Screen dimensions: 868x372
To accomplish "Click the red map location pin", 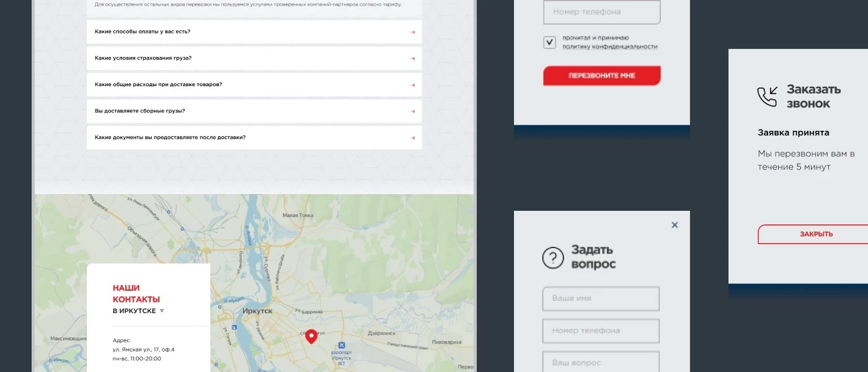I will pyautogui.click(x=311, y=336).
